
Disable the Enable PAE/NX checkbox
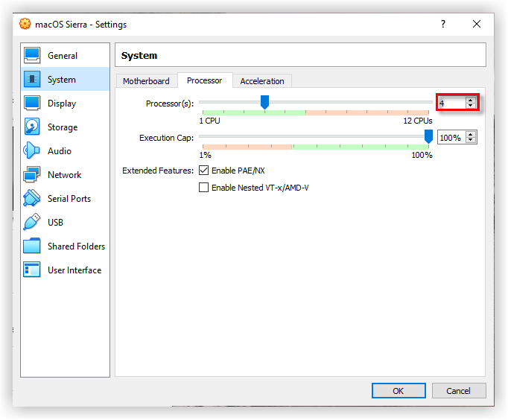pyautogui.click(x=203, y=171)
